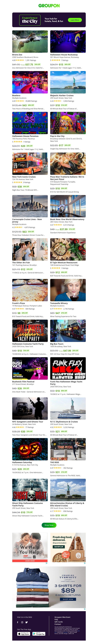
Task: Open the Bowlero bowling alley image
Action: pos(30,82)
